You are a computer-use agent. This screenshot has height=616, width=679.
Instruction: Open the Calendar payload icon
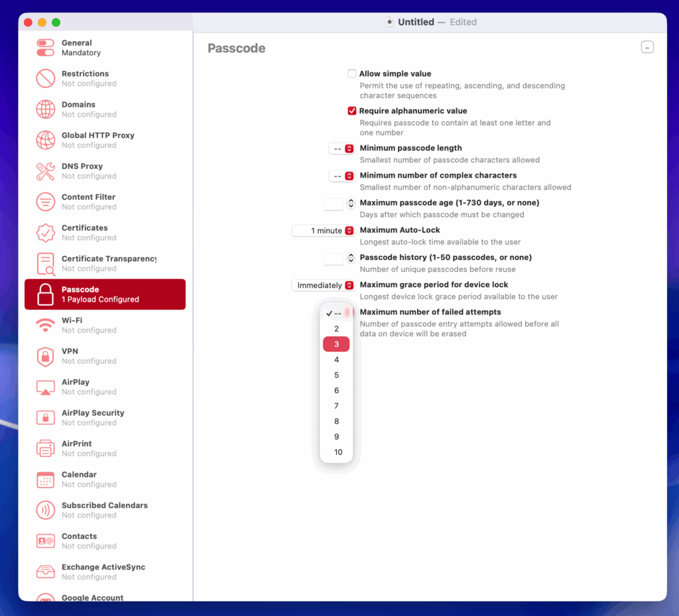[x=45, y=479]
